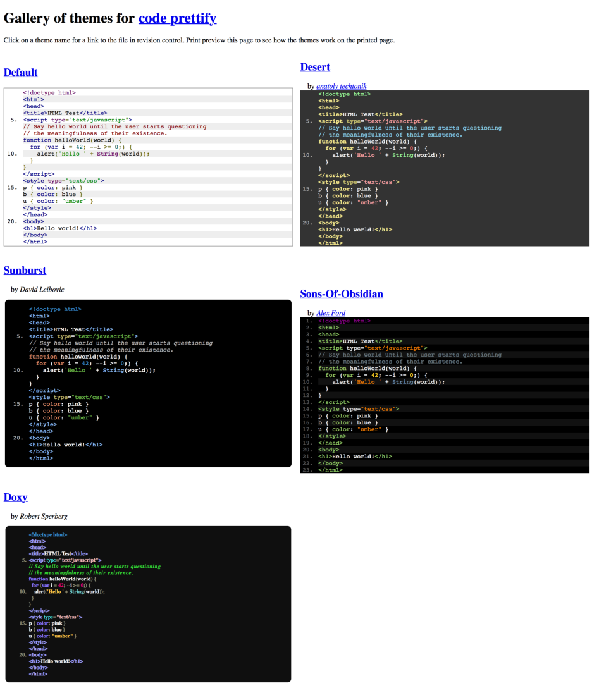The image size is (611, 700).
Task: Click line number 20 in Sunburst sample
Action: (x=18, y=438)
